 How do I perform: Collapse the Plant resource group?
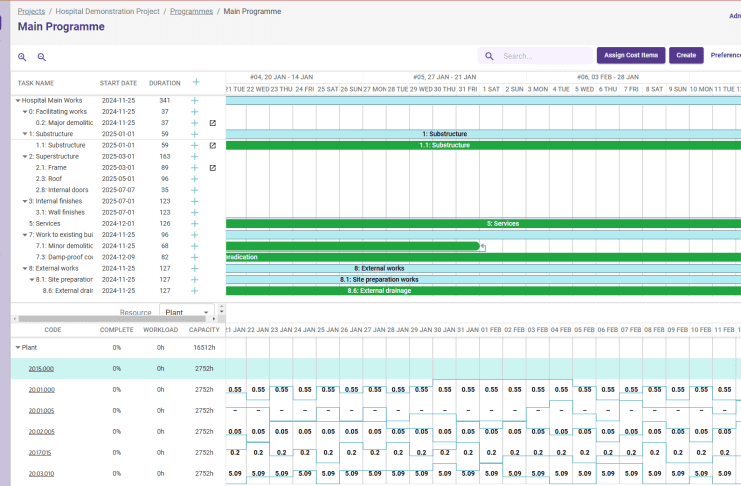click(18, 347)
